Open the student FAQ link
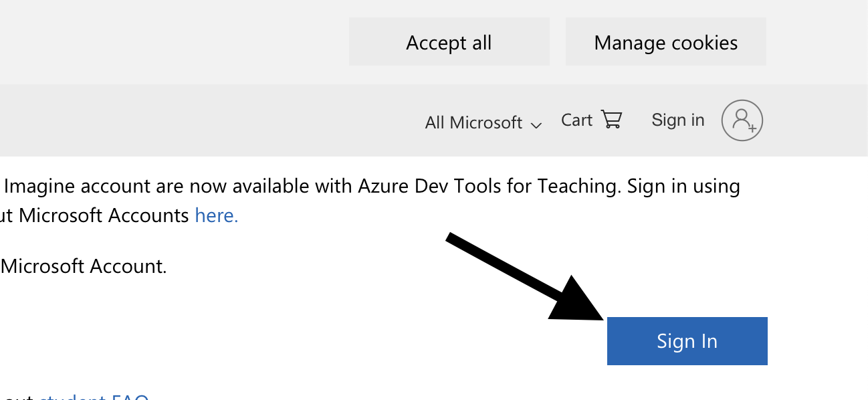 click(94, 397)
